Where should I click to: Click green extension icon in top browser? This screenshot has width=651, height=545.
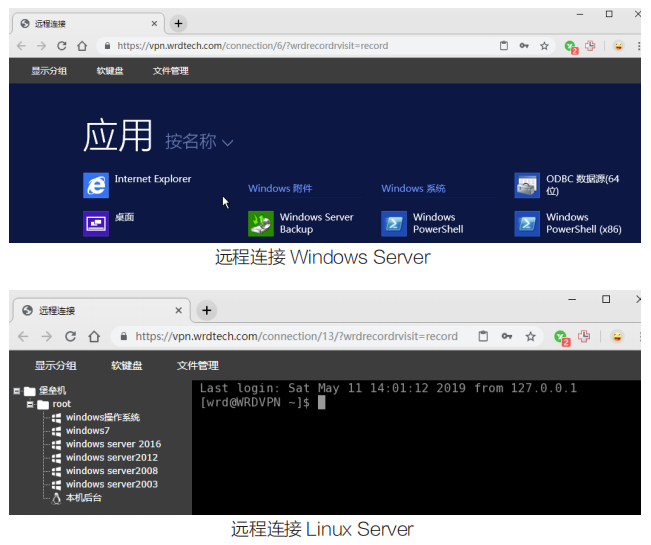571,46
